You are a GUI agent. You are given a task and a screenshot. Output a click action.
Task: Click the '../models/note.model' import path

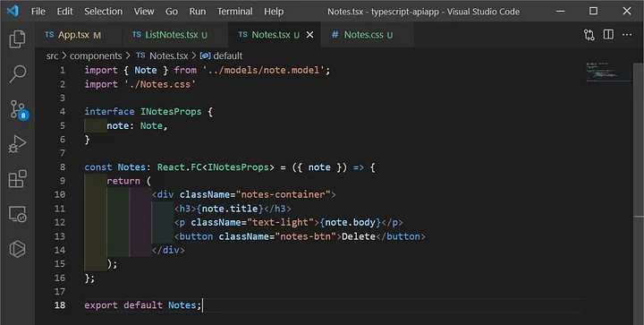[264, 70]
